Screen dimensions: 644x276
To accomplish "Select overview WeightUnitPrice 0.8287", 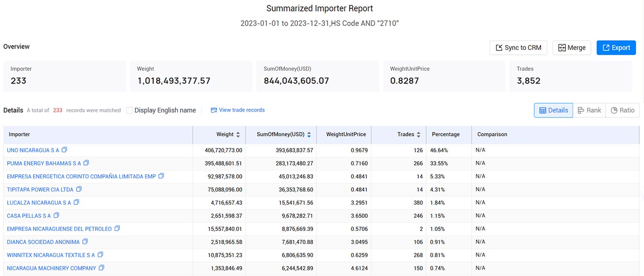I will tap(404, 81).
